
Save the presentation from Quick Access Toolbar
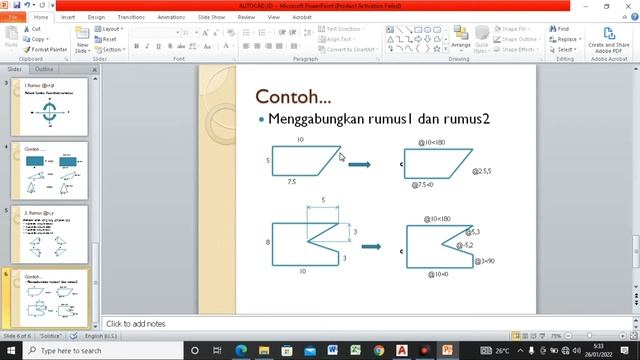pos(17,5)
